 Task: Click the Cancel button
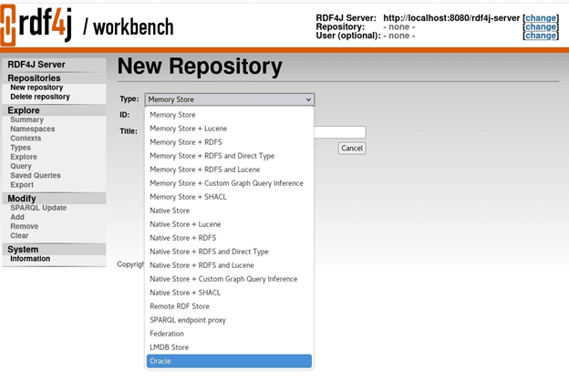tap(352, 149)
